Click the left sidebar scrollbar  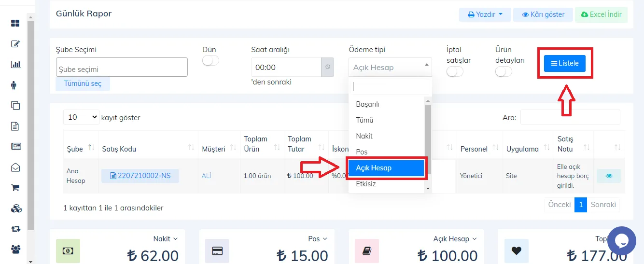click(31, 125)
